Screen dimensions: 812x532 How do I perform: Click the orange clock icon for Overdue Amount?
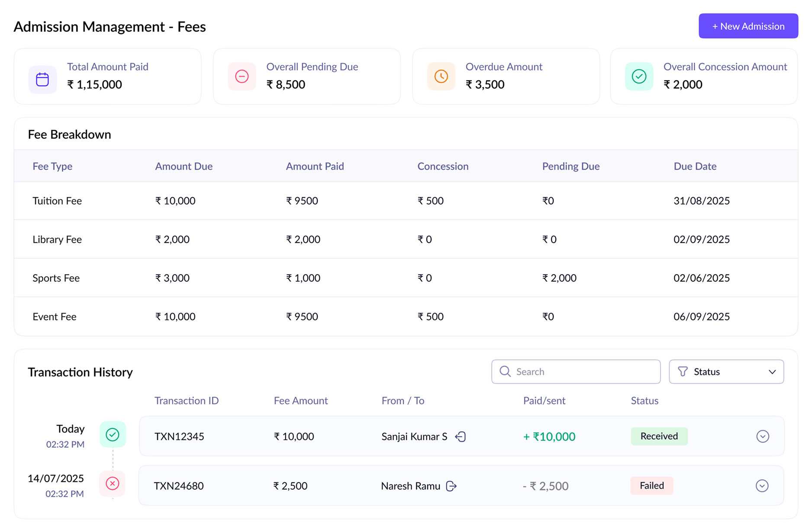441,77
